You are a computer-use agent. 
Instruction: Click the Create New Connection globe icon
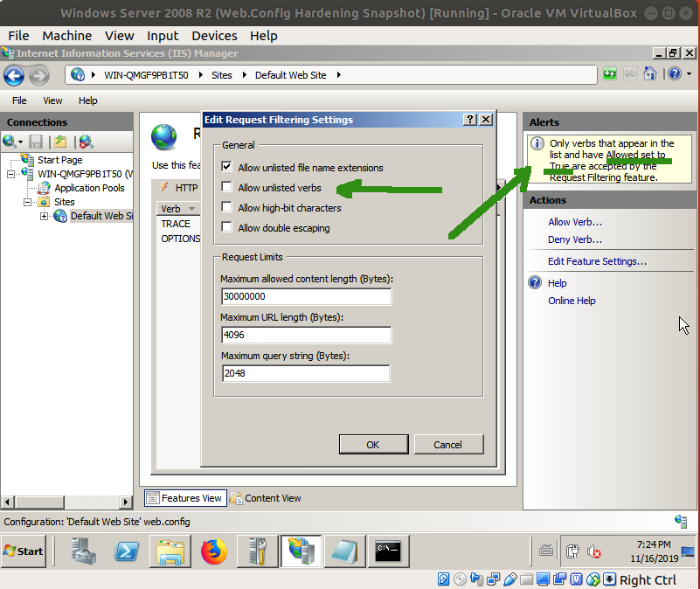point(10,142)
